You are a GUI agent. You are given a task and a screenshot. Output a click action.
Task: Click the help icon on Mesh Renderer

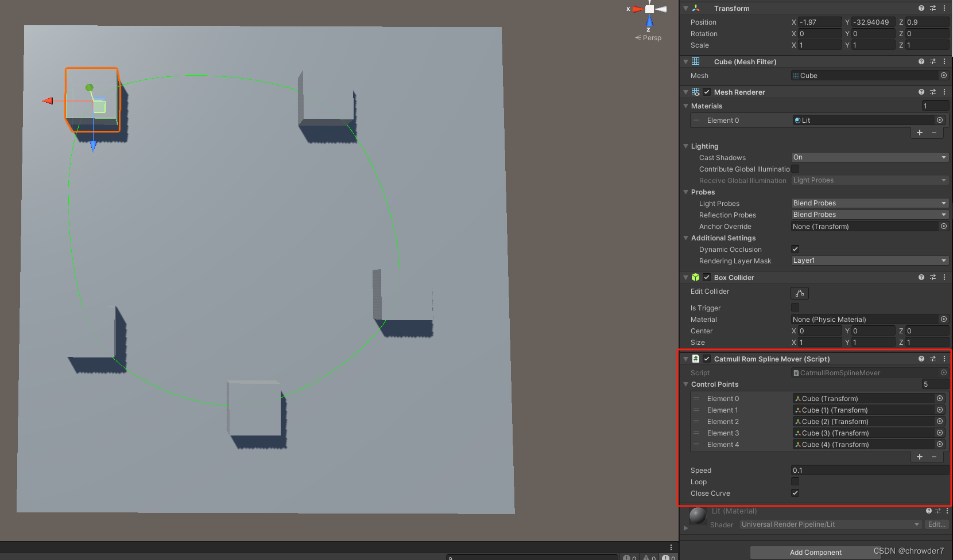click(x=921, y=92)
